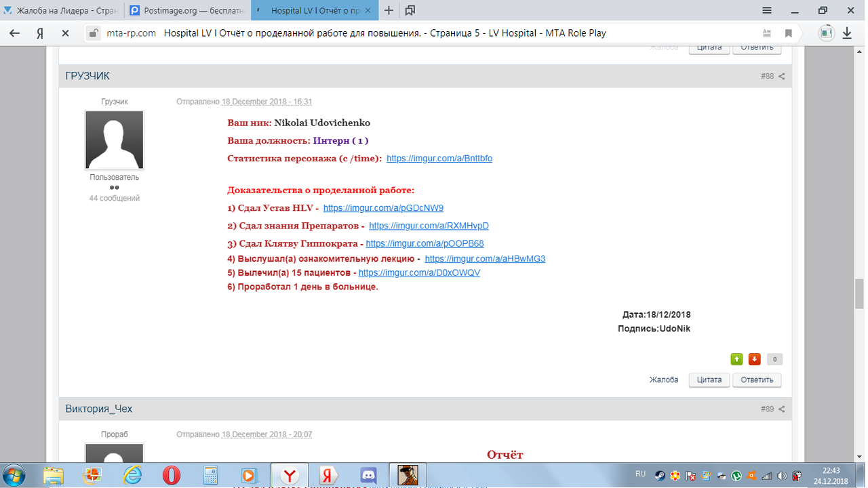The width and height of the screenshot is (868, 488).
Task: Go back to the previous page
Action: point(14,33)
